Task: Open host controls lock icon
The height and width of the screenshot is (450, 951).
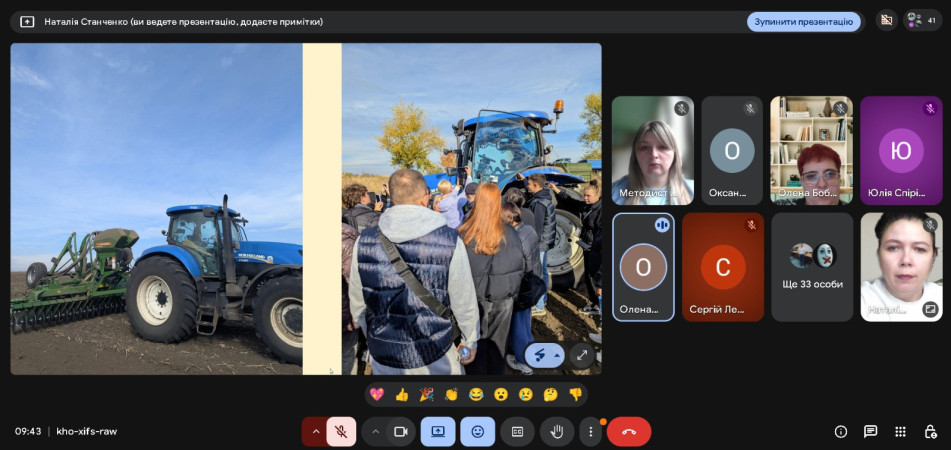Action: pos(930,432)
